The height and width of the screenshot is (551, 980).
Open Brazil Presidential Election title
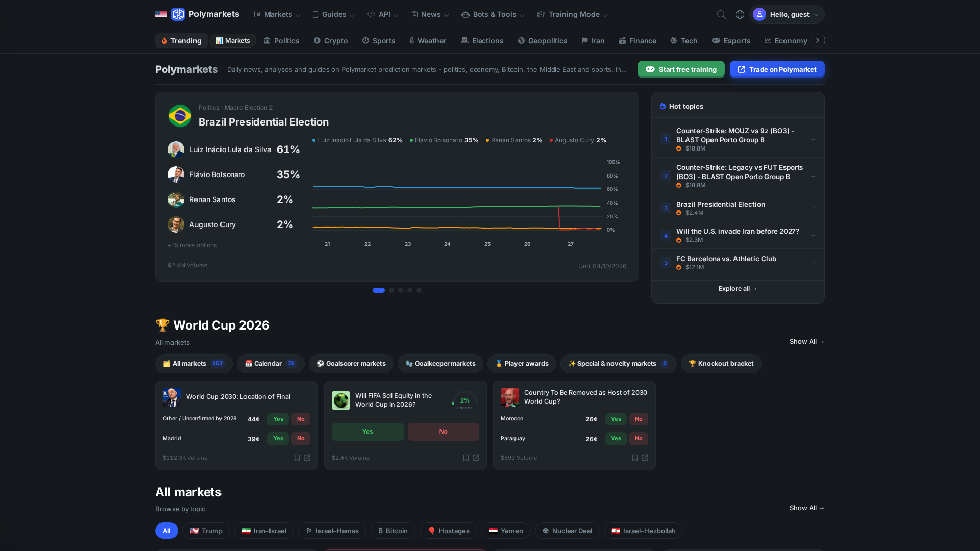pyautogui.click(x=263, y=122)
